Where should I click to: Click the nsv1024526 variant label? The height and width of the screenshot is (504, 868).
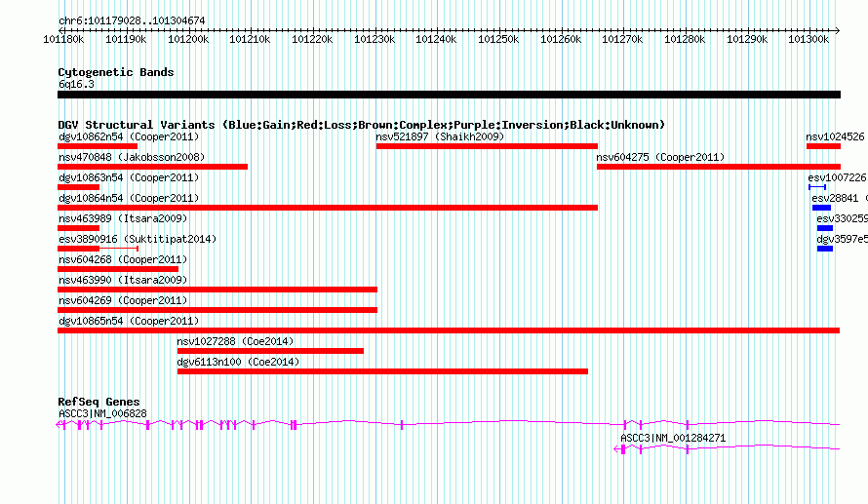pyautogui.click(x=835, y=136)
